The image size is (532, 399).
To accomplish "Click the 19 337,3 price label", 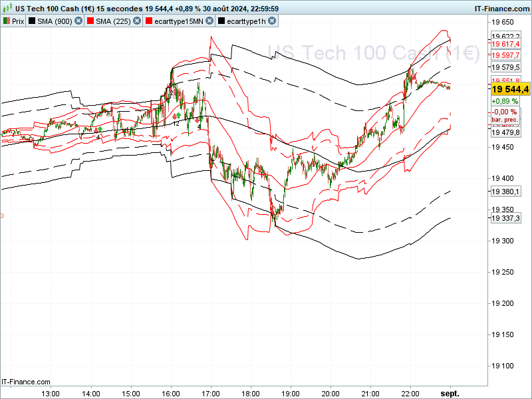I will click(x=505, y=218).
